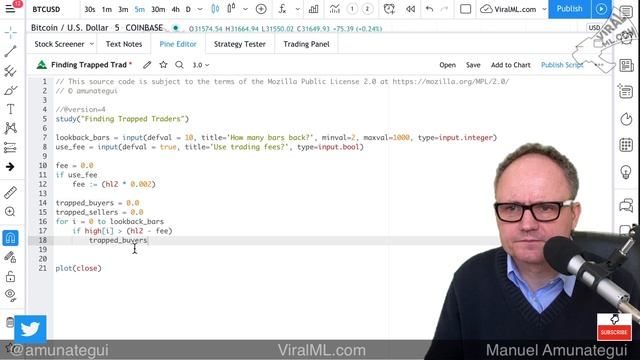The height and width of the screenshot is (360, 640).
Task: Undo the last action
Action: pos(429,9)
